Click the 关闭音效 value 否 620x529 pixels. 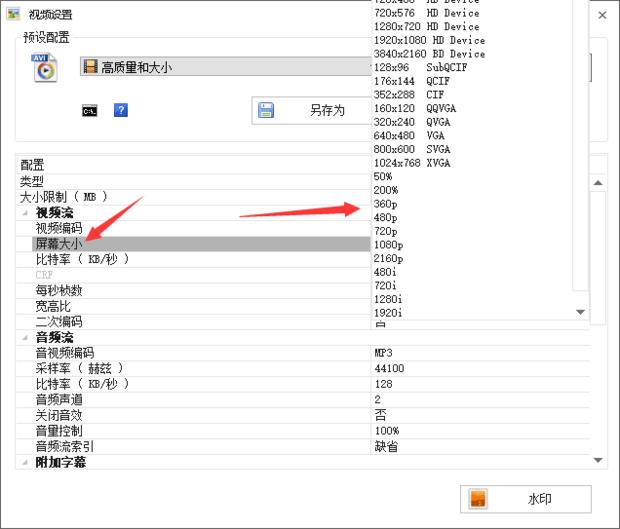coord(380,415)
